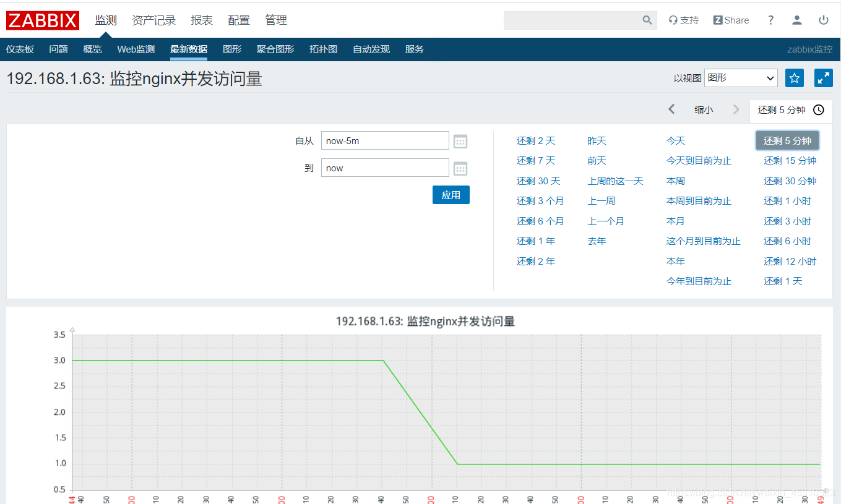The height and width of the screenshot is (504, 841).
Task: Select 上一周 time range
Action: pyautogui.click(x=602, y=201)
